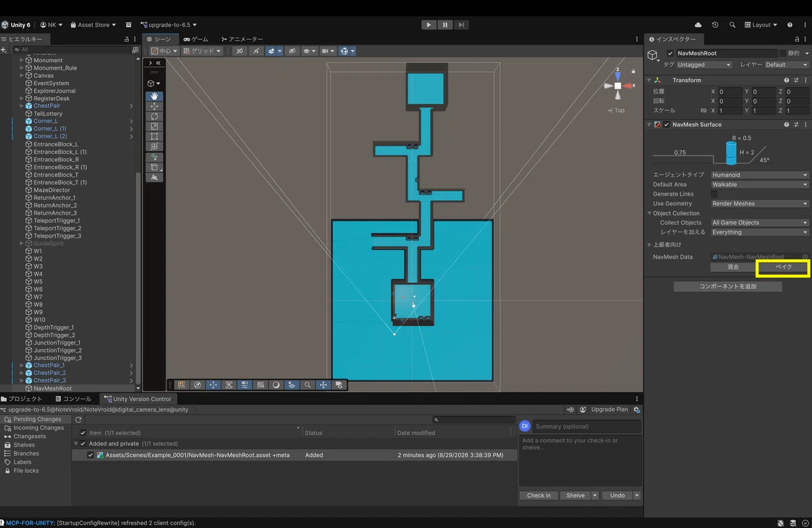Screen dimensions: 812x528
Task: Select the Rect transform tool
Action: 154,137
